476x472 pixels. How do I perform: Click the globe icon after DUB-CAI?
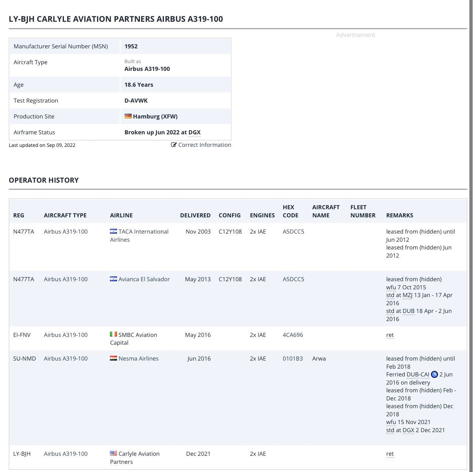[434, 374]
